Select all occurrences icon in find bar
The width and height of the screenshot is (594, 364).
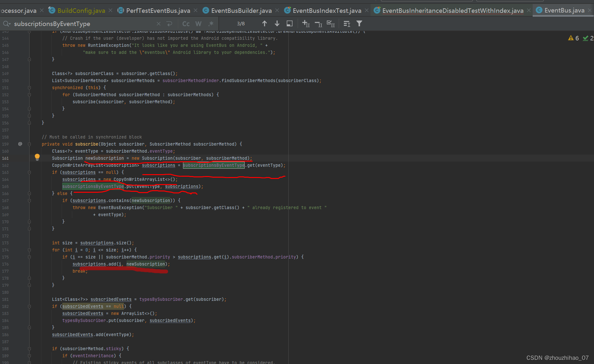331,23
